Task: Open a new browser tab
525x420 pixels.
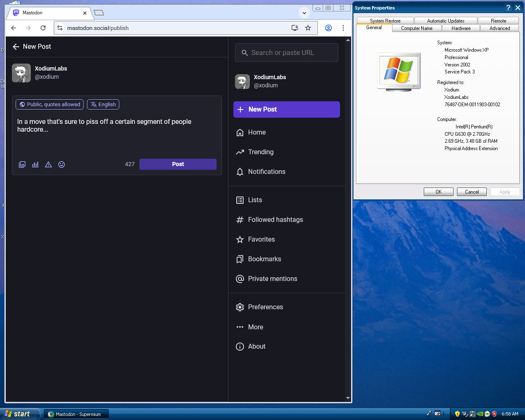Action: [99, 13]
